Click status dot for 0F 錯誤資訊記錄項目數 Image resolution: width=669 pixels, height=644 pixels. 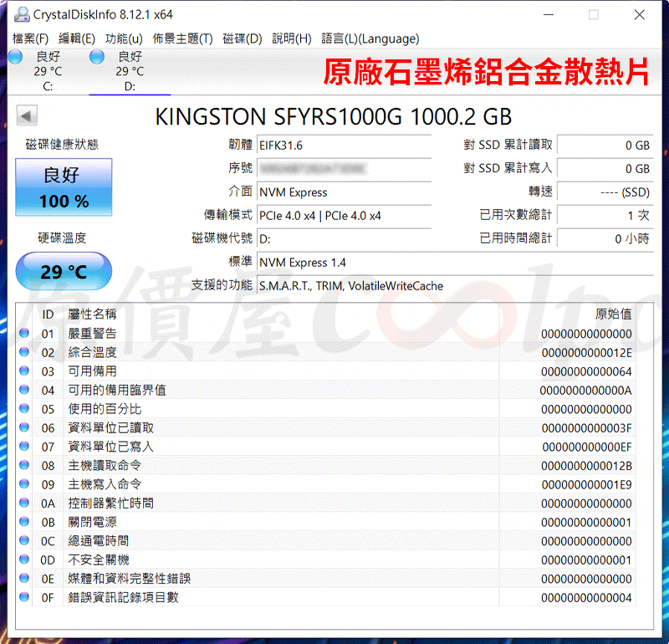pos(24,596)
